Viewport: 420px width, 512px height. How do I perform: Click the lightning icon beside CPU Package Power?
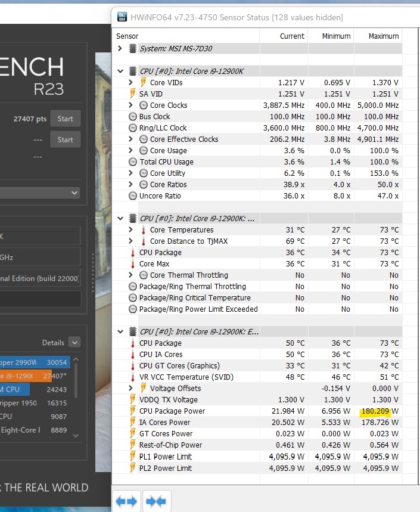[x=132, y=411]
